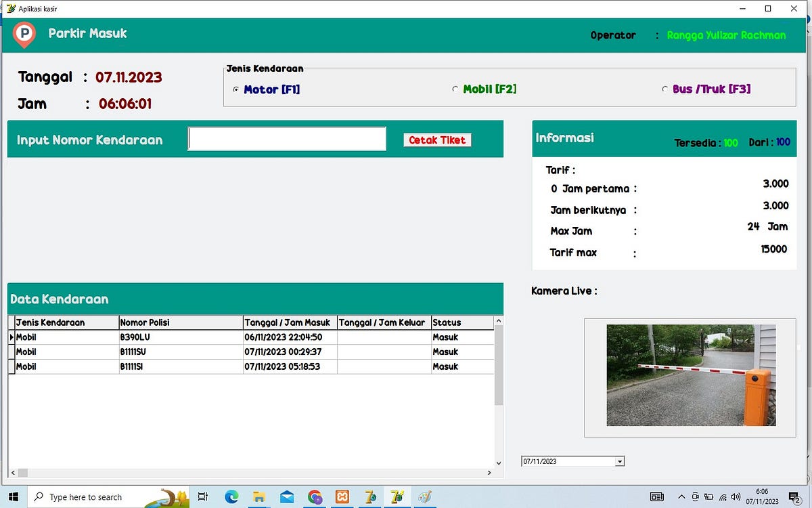Viewport: 812px width, 508px height.
Task: Select the Motor [F1] vehicle type
Action: coord(235,89)
